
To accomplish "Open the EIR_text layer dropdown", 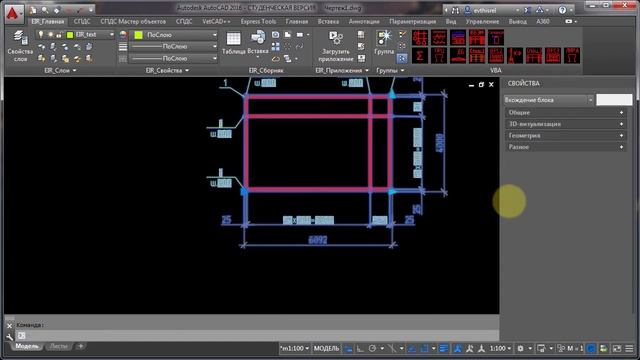I will (111, 35).
